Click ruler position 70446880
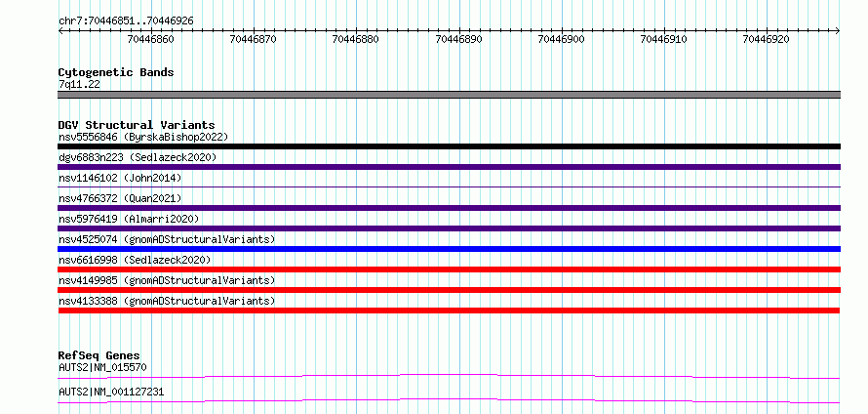Screen dimensions: 868x414 355,39
